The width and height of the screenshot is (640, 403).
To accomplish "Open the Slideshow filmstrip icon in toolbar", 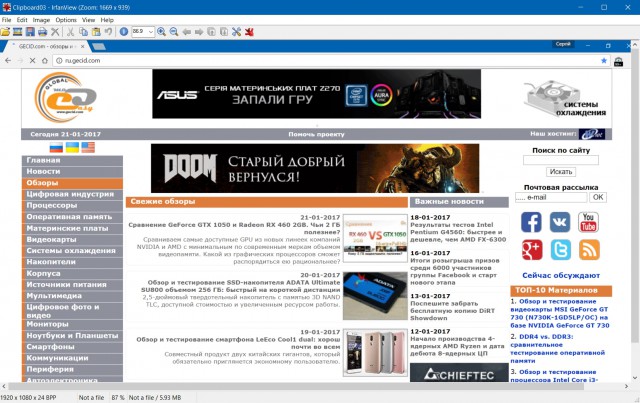I will 18,32.
